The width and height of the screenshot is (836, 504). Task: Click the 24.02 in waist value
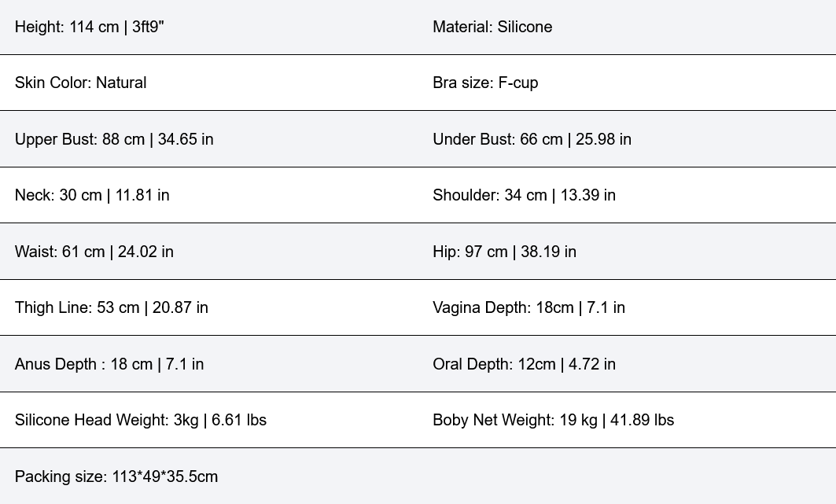145,252
